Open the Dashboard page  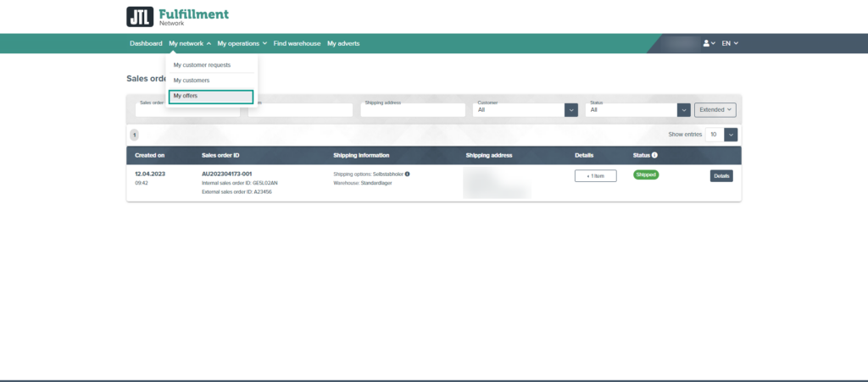point(146,43)
